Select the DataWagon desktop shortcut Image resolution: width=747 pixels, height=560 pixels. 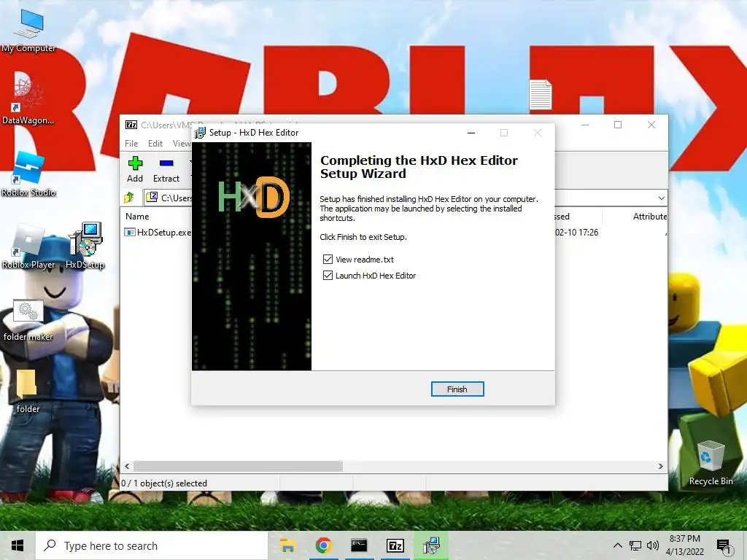point(28,99)
